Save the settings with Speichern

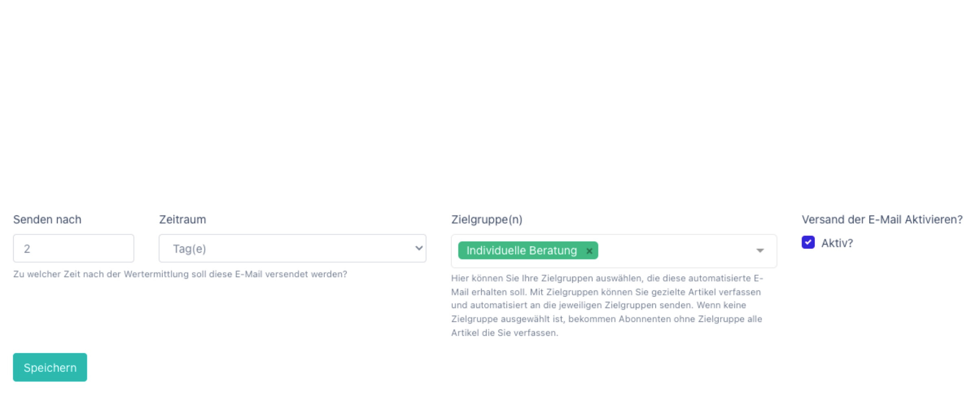point(50,367)
